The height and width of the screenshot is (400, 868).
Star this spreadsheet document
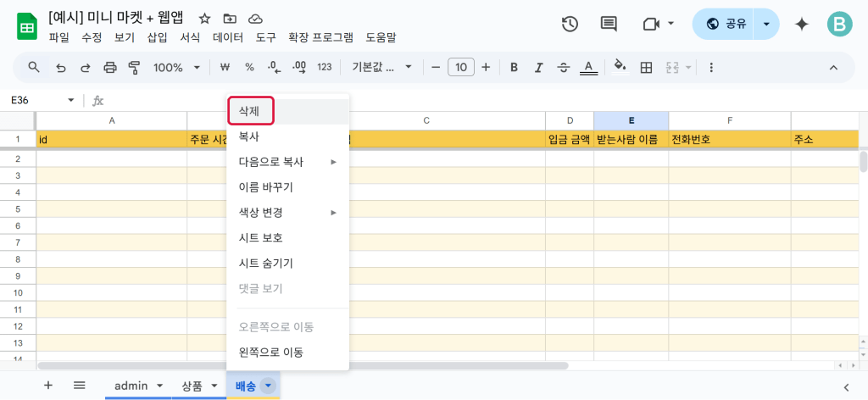click(x=204, y=18)
